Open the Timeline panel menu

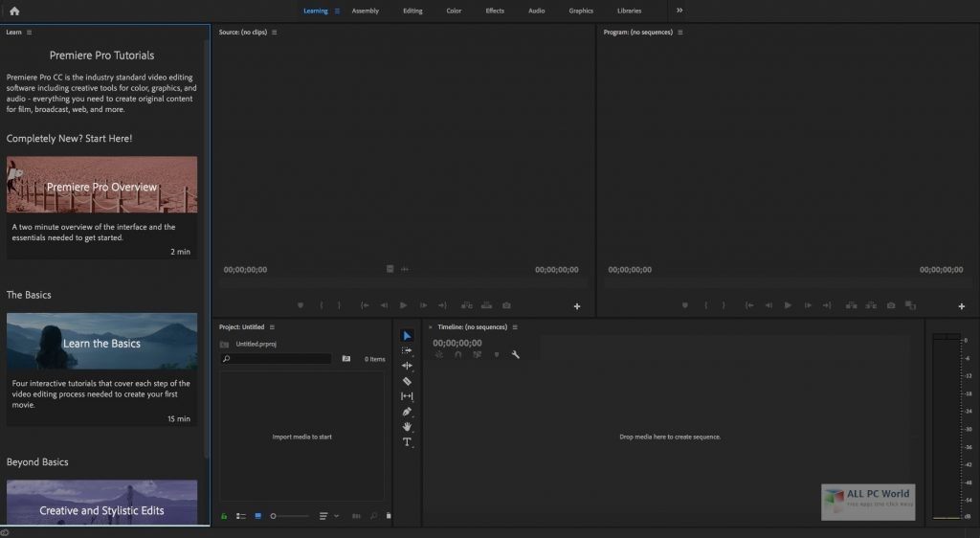coord(515,326)
